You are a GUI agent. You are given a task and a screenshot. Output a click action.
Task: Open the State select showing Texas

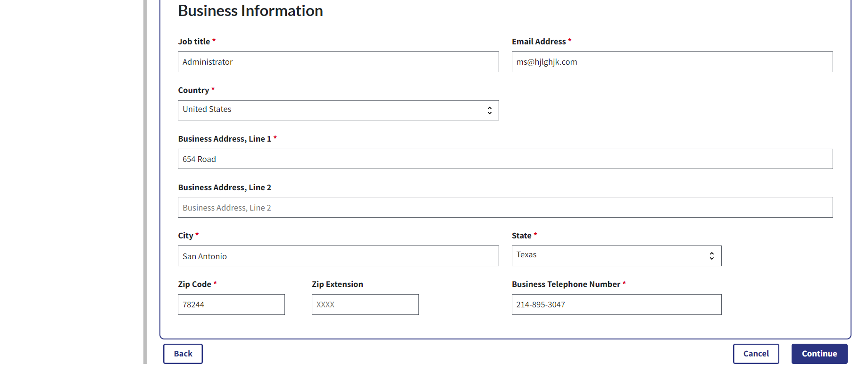(609, 256)
